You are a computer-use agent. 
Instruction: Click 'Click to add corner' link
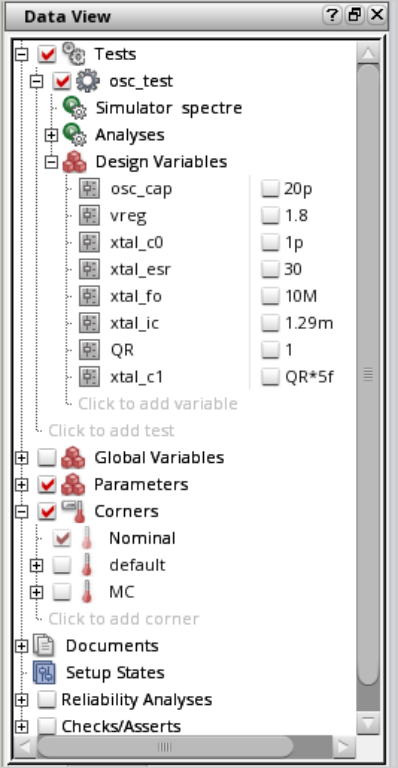[123, 619]
